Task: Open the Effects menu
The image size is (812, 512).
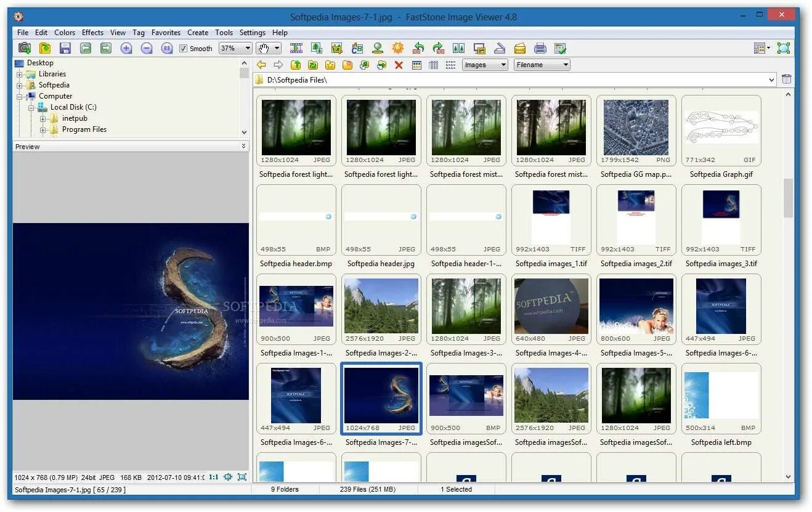Action: click(92, 33)
